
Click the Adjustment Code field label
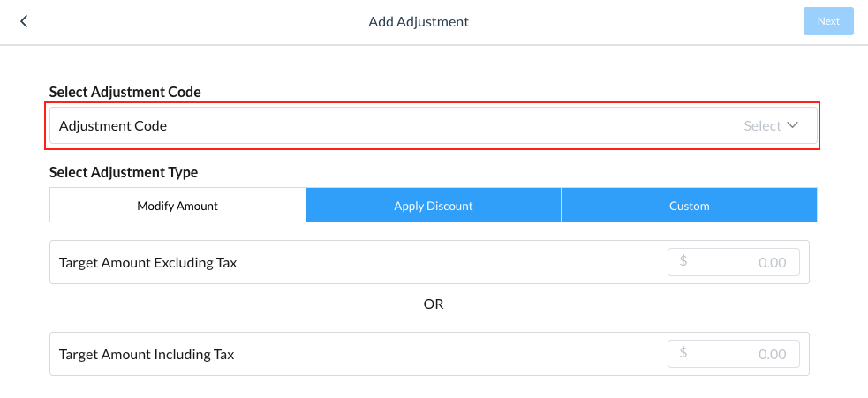[x=113, y=126]
